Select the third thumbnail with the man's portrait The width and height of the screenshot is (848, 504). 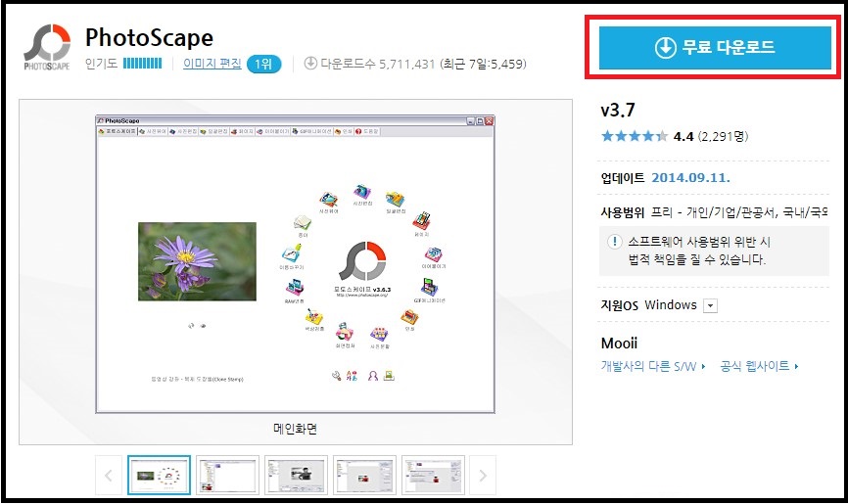click(x=297, y=476)
